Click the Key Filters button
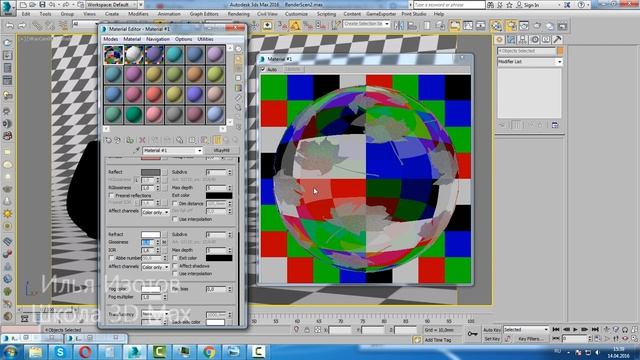This screenshot has height=360, width=640. pyautogui.click(x=530, y=339)
